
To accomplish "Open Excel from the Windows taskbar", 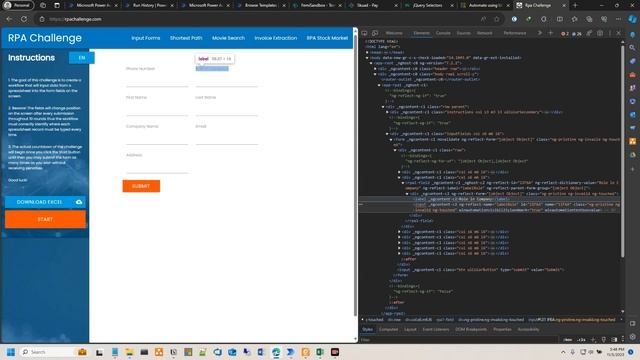I will [x=320, y=352].
